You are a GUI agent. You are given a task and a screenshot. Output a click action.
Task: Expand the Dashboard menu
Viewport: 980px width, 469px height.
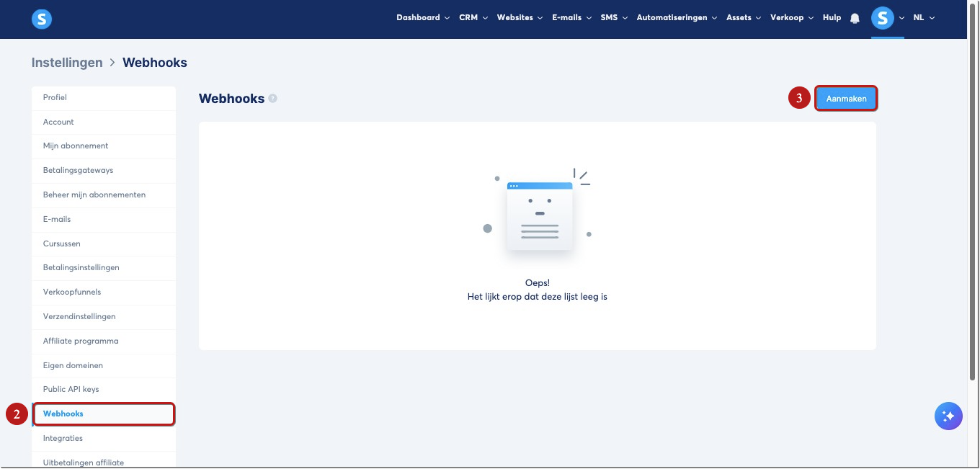[423, 18]
